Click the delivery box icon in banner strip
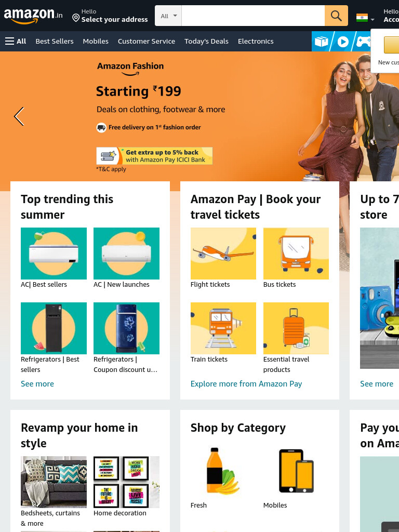Viewport: 399px width, 532px height. pos(321,42)
